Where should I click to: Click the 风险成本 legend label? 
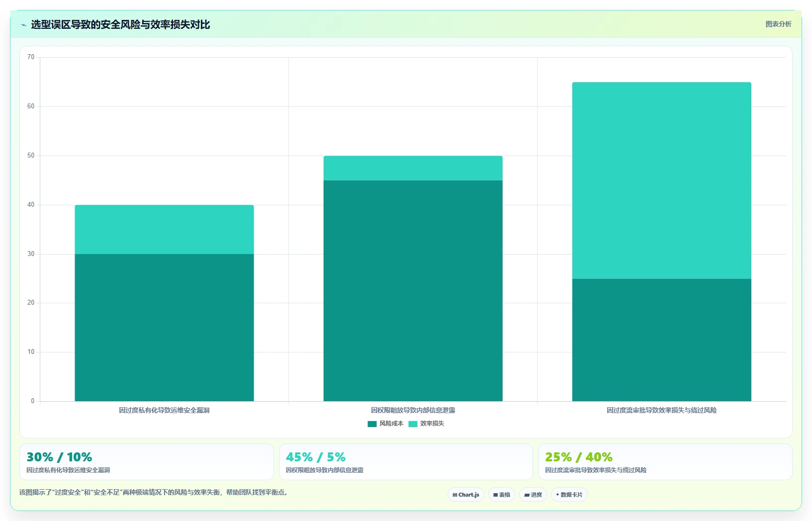pos(391,424)
